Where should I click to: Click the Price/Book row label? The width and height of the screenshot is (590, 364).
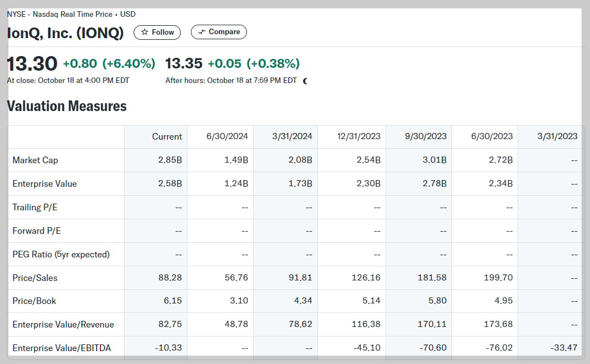(34, 301)
